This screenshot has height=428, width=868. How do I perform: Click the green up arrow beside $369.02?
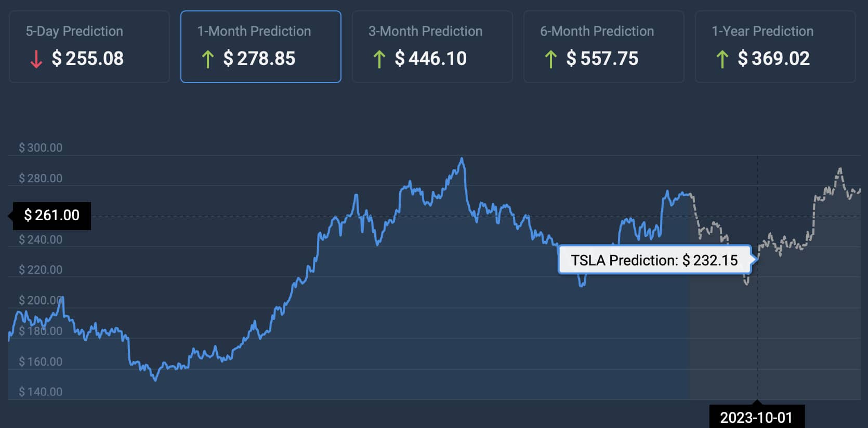[x=722, y=59]
